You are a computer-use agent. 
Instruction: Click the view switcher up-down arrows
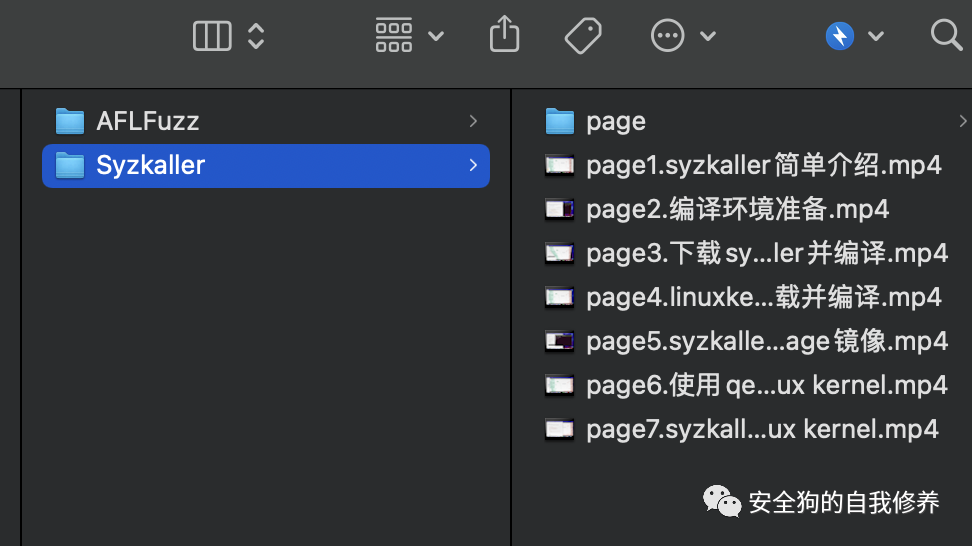(256, 36)
